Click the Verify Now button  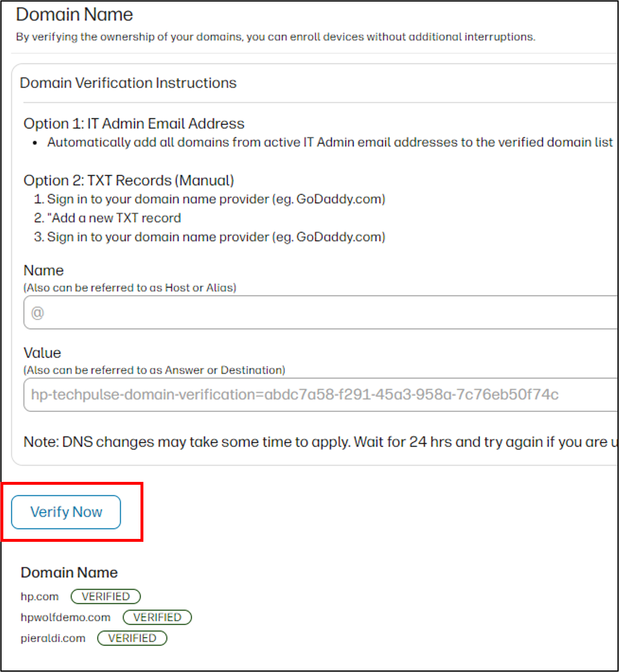click(x=66, y=512)
